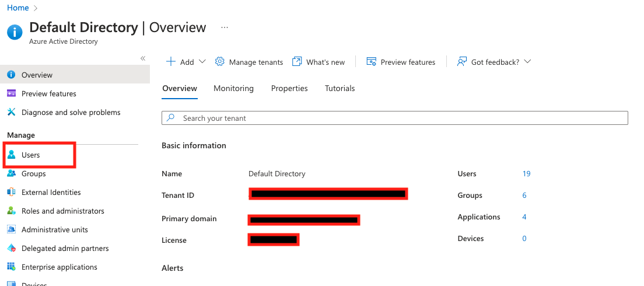The image size is (644, 286).
Task: Click the Azure Active Directory subtitle
Action: pos(64,41)
